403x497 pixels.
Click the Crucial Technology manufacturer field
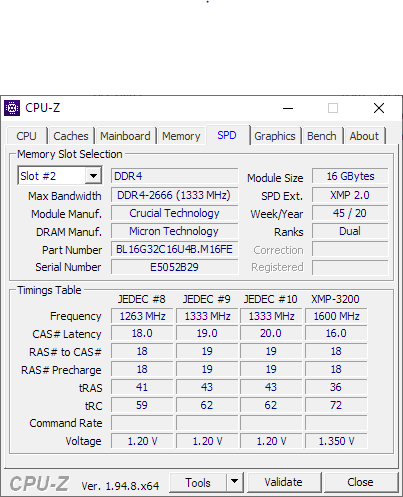coord(175,213)
